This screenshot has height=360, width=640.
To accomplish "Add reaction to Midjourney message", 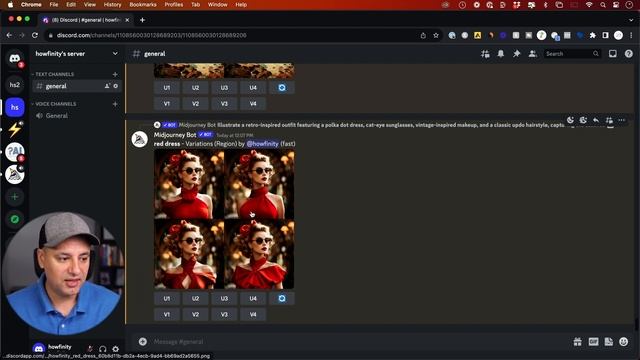I will click(x=570, y=120).
